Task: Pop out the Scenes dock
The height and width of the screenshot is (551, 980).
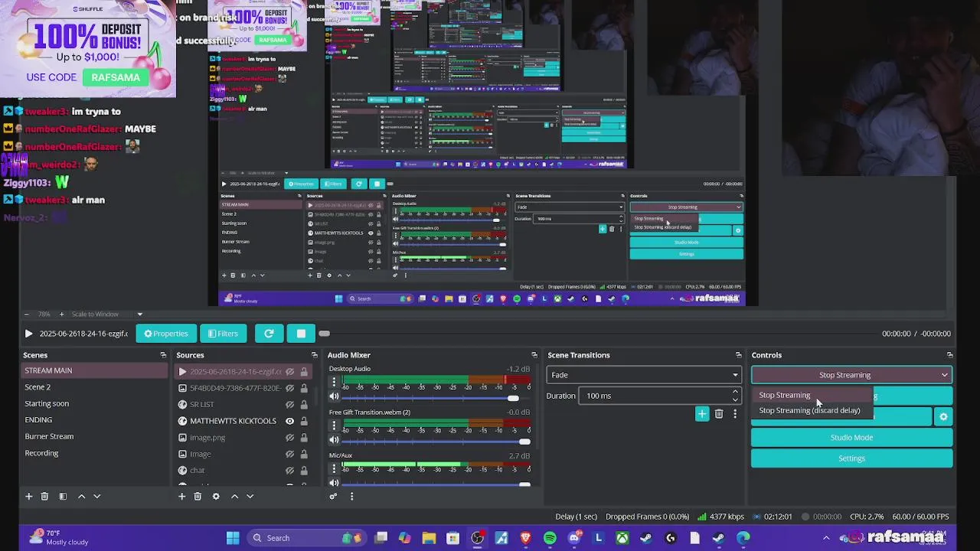Action: pos(163,355)
